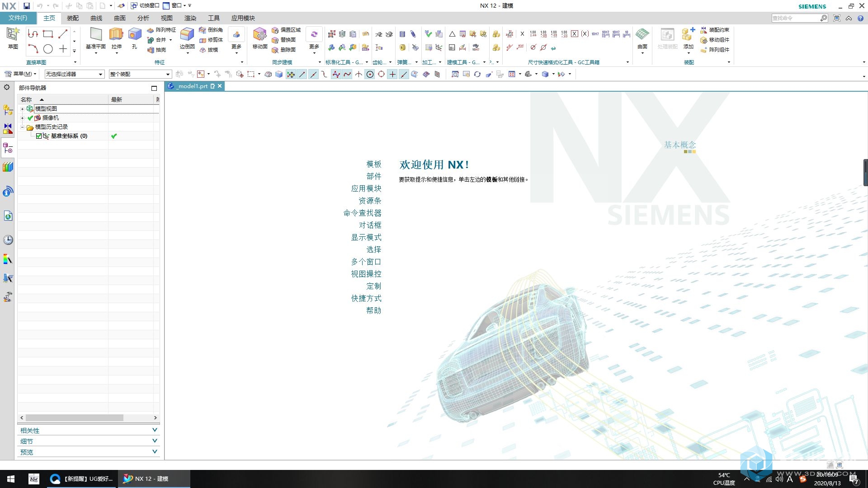The image size is (868, 488).
Task: Click the Move Face (移动面) icon
Action: 259,34
